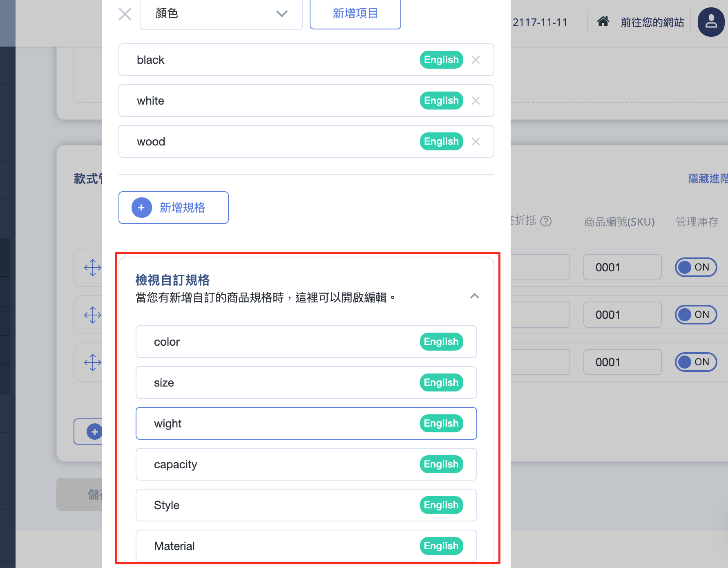Click English badge on size row
The image size is (728, 568).
coord(441,382)
